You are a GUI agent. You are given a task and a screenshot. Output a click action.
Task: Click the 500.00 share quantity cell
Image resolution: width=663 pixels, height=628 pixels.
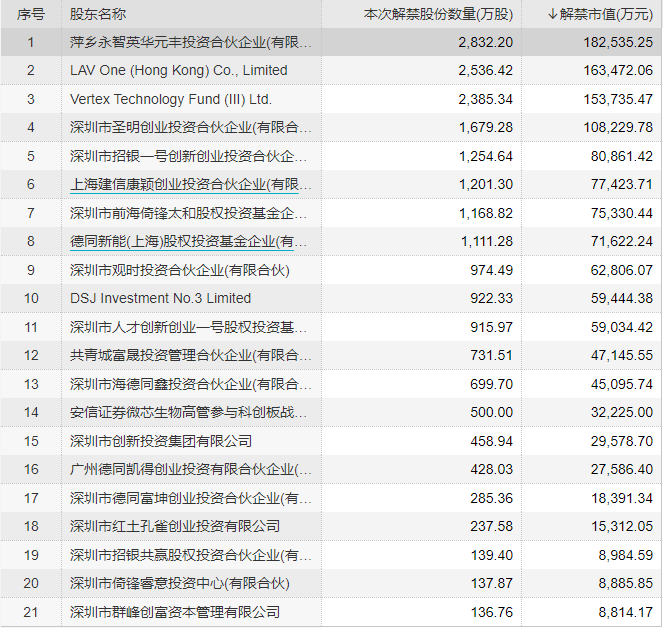[492, 412]
